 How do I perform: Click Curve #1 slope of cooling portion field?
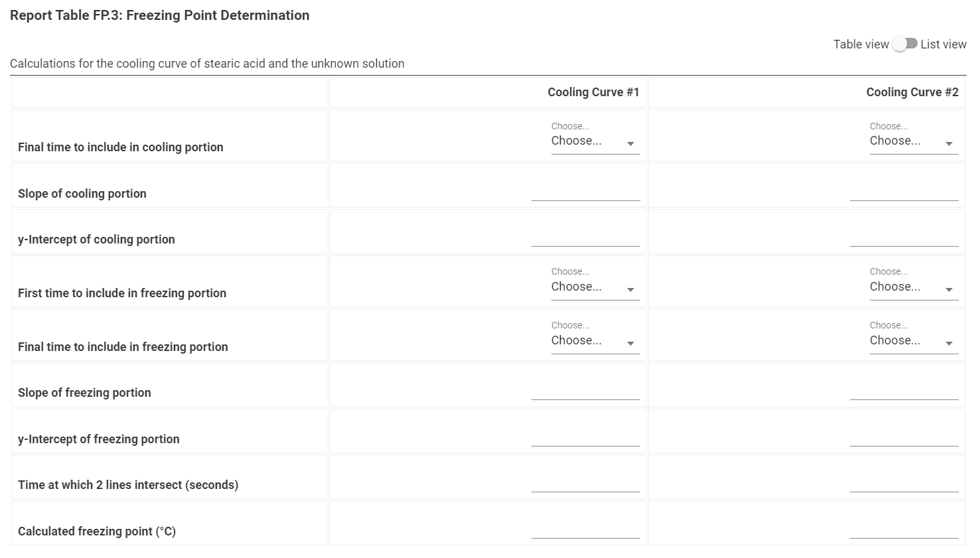(585, 192)
